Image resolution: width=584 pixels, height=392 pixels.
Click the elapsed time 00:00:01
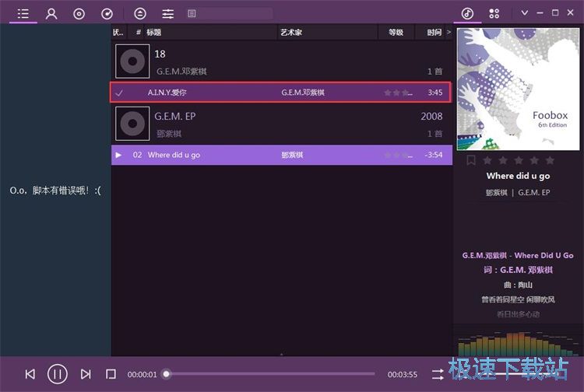pyautogui.click(x=142, y=375)
